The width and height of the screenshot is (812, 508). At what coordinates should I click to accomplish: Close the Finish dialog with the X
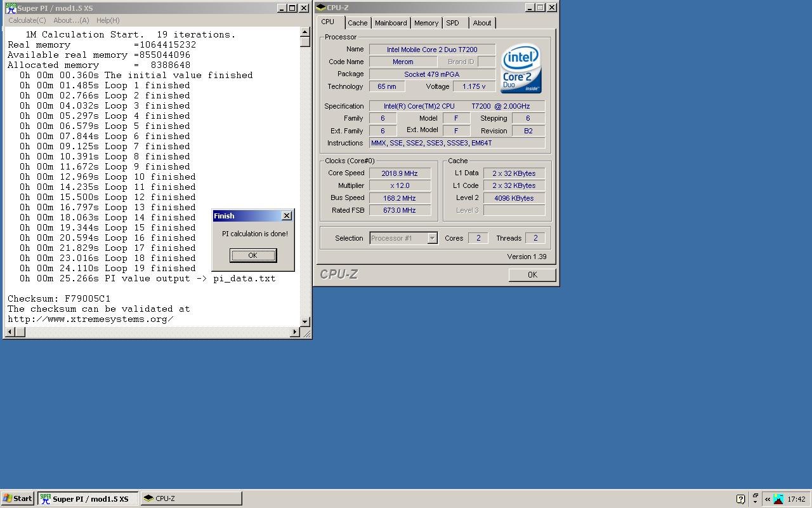point(286,216)
